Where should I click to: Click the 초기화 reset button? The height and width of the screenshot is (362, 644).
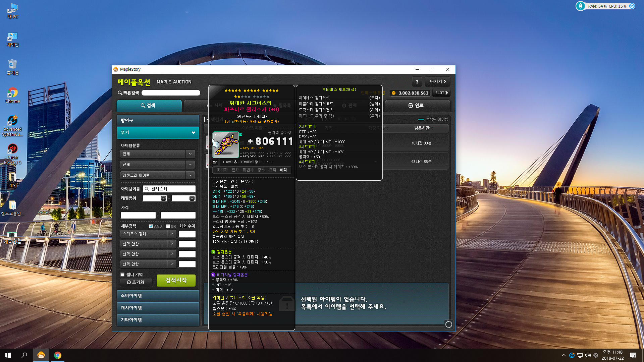[136, 282]
